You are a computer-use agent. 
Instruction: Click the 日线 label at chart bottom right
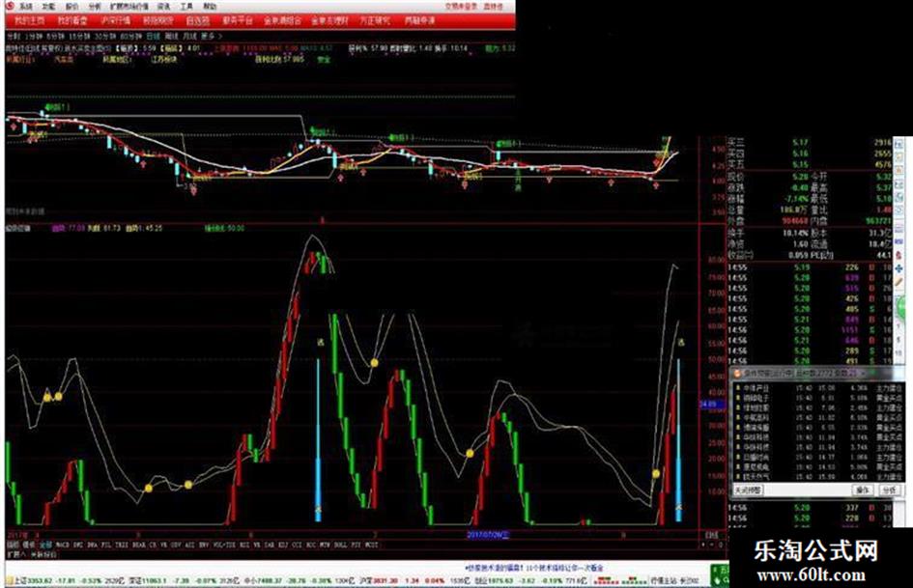pos(711,535)
